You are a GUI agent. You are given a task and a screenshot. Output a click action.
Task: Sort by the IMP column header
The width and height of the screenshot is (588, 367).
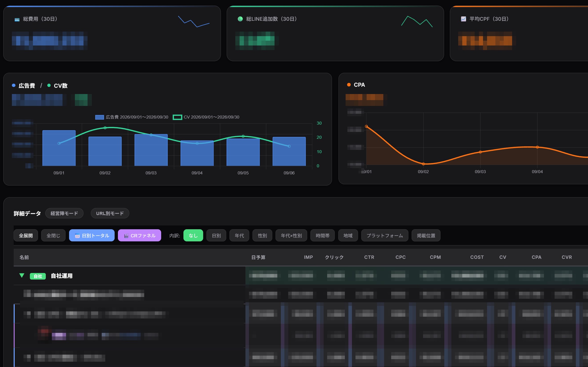point(308,257)
